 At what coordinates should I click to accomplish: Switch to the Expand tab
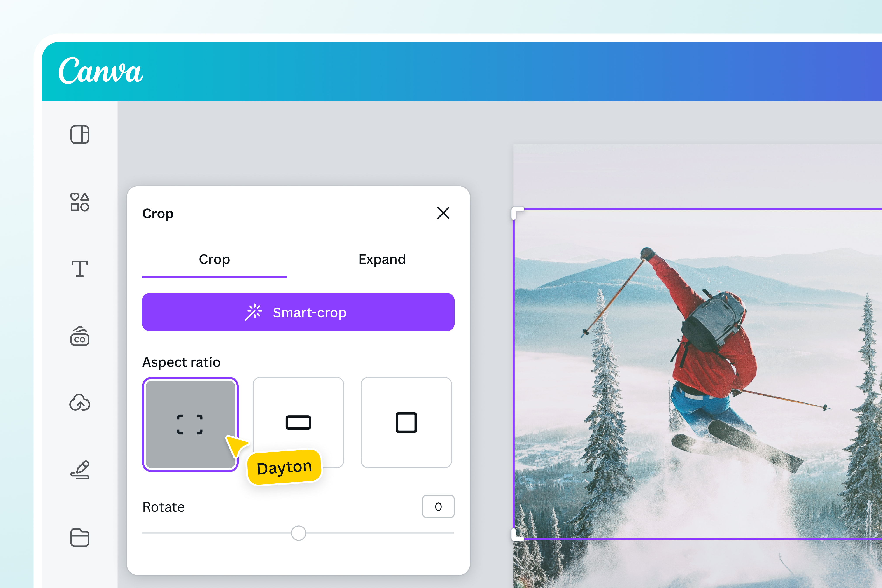tap(382, 259)
